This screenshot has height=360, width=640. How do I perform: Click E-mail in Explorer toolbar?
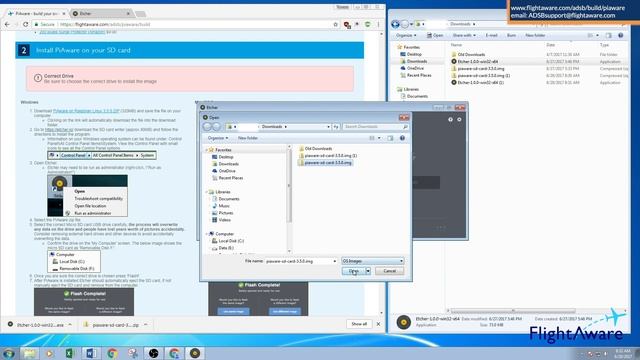point(491,36)
